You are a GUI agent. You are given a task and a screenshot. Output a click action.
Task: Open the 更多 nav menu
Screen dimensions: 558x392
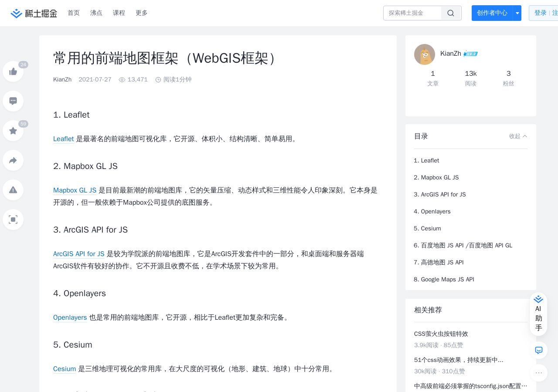(142, 13)
